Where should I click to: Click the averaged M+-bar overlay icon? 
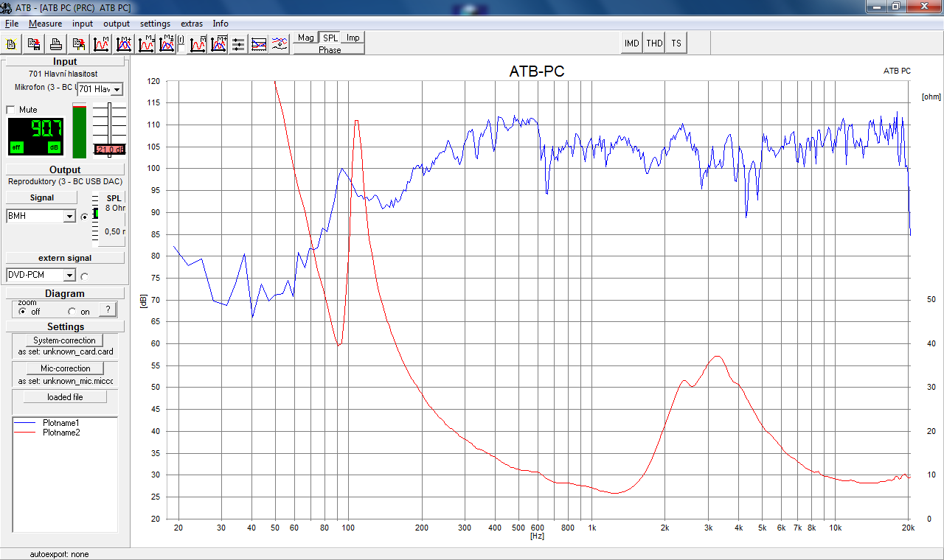pos(218,44)
